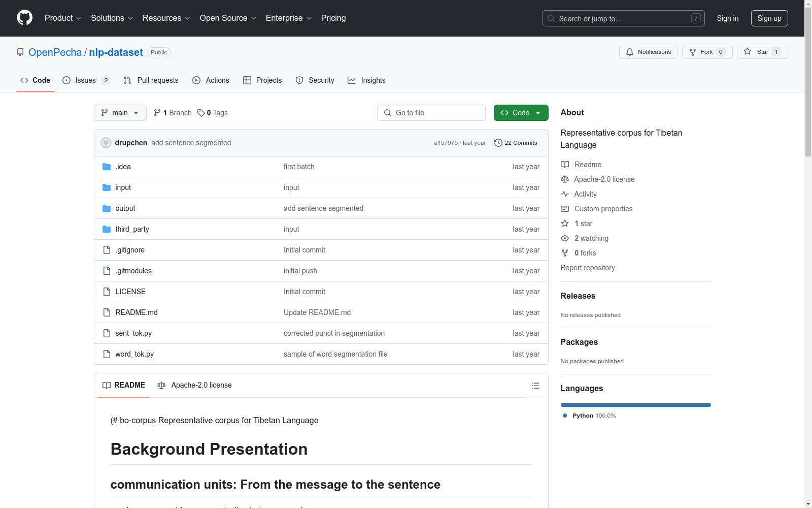Expand the Product menu
The image size is (812, 508).
(63, 18)
